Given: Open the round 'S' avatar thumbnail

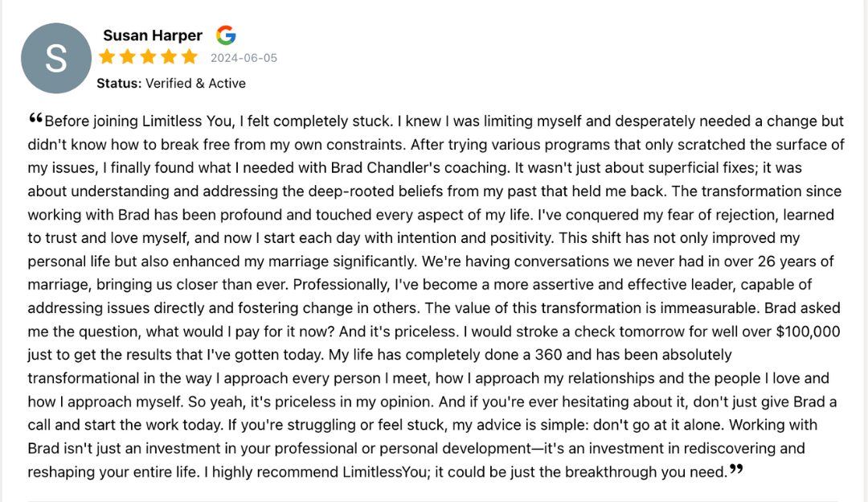Looking at the screenshot, I should (56, 58).
